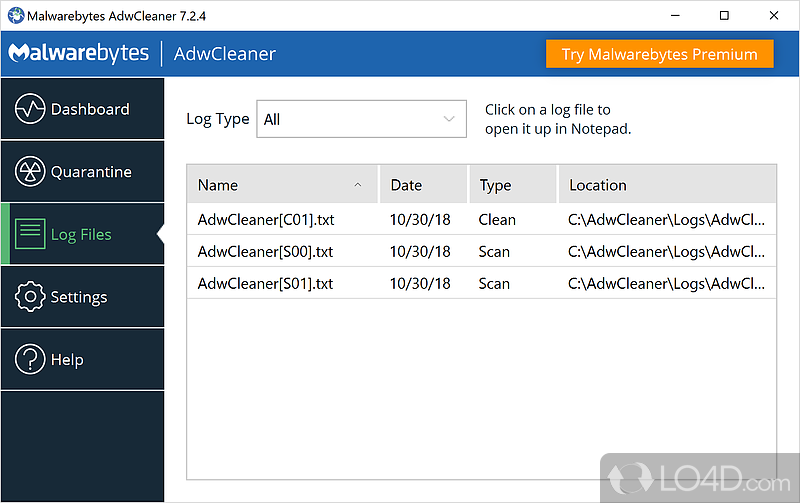Screen dimensions: 800x503
Task: Open the Dashboard section
Action: (x=89, y=109)
